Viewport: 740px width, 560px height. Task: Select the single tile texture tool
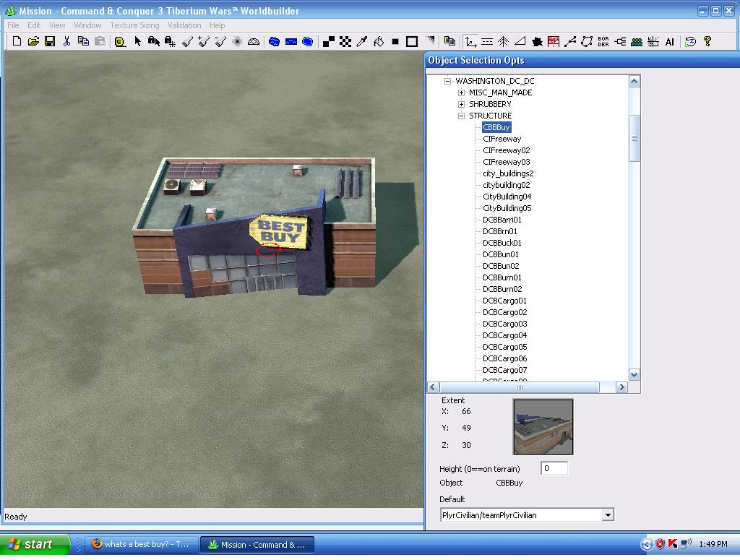pos(329,41)
